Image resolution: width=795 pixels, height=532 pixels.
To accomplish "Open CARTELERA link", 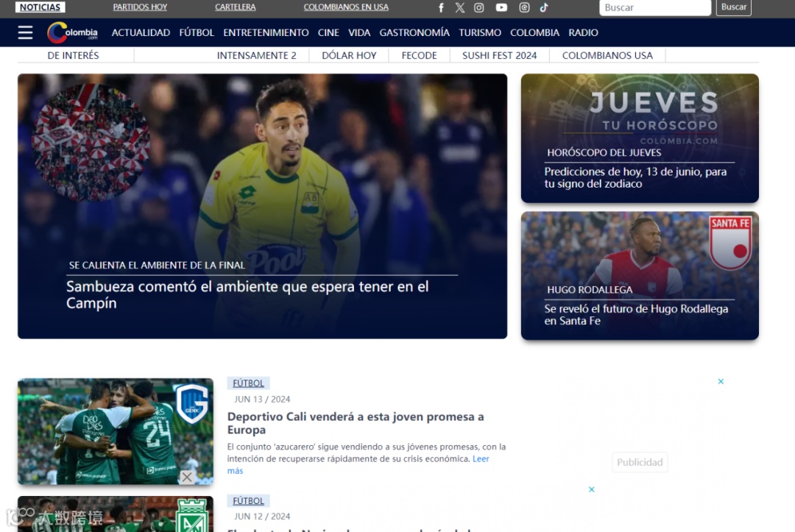I will (236, 7).
